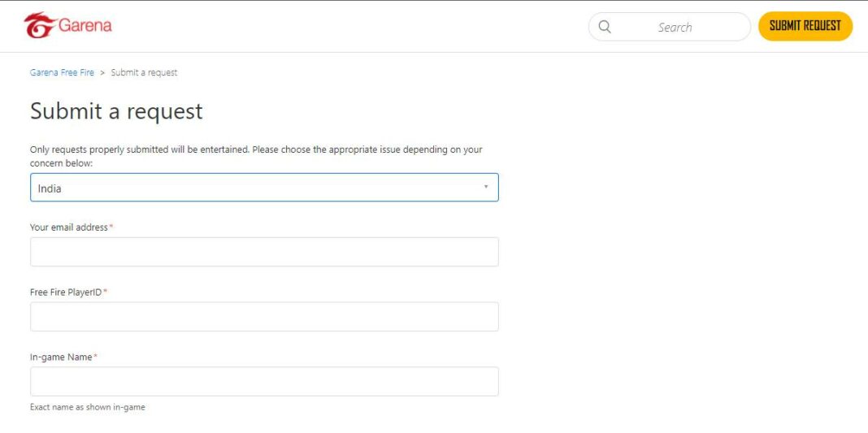Image resolution: width=868 pixels, height=433 pixels.
Task: Click inside the email address field
Action: click(264, 252)
